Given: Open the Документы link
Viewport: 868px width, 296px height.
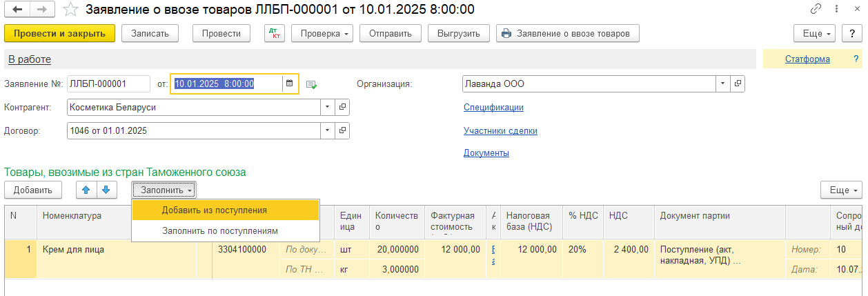Looking at the screenshot, I should (486, 153).
